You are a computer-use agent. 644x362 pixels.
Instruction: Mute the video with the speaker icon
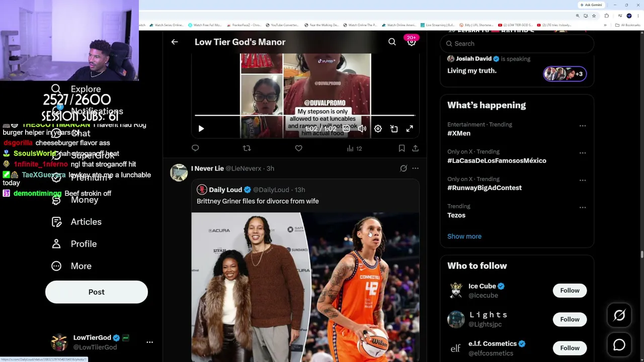pos(362,129)
